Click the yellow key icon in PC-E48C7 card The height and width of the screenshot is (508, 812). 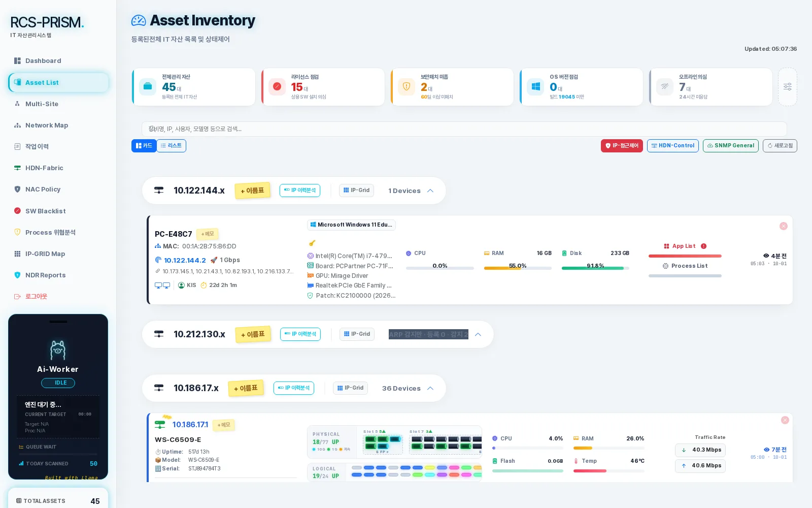[x=312, y=243]
